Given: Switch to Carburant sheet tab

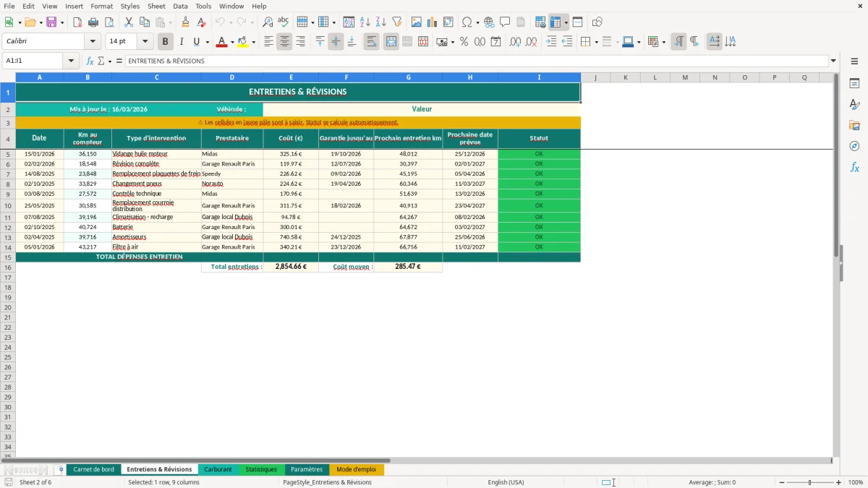Looking at the screenshot, I should (x=218, y=469).
